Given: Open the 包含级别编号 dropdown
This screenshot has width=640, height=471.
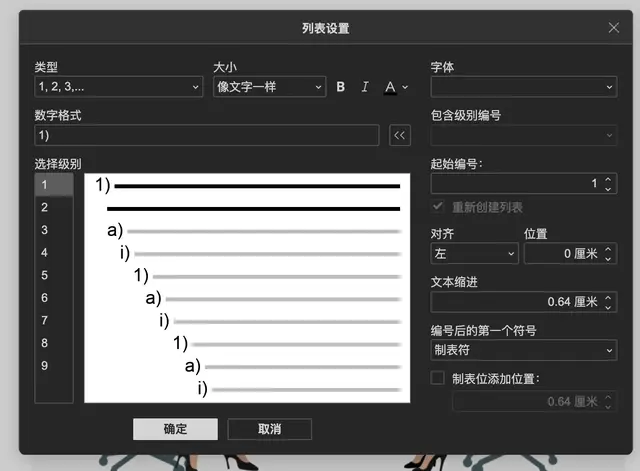Looking at the screenshot, I should (x=524, y=135).
